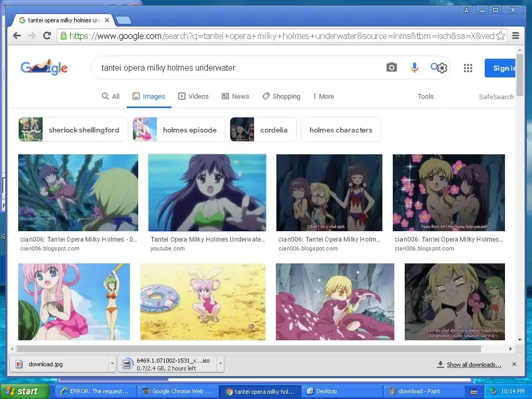Screen dimensions: 532x399
Task: Switch to the Videos tab
Action: tap(193, 96)
